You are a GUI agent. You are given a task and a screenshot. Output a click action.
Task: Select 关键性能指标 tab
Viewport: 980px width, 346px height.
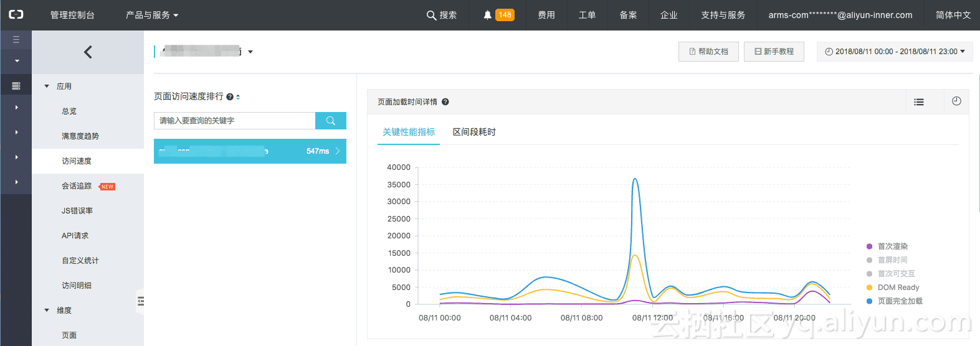(x=409, y=132)
